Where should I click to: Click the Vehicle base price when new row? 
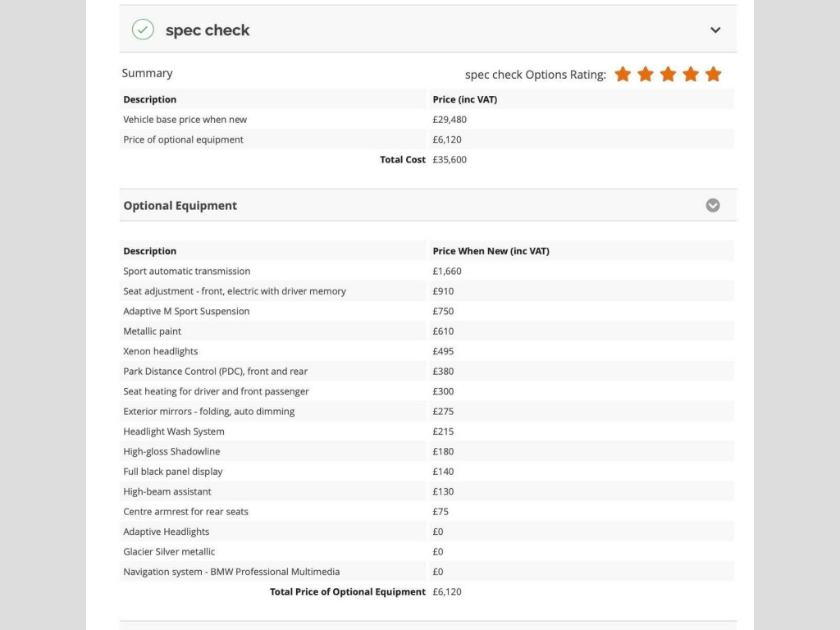pos(185,120)
